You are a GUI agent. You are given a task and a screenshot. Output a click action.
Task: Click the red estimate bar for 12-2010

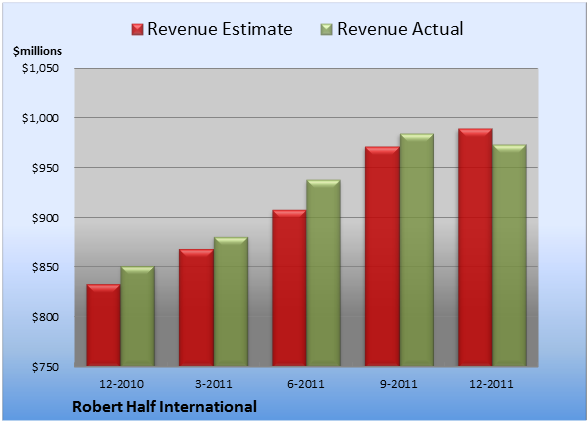(104, 325)
